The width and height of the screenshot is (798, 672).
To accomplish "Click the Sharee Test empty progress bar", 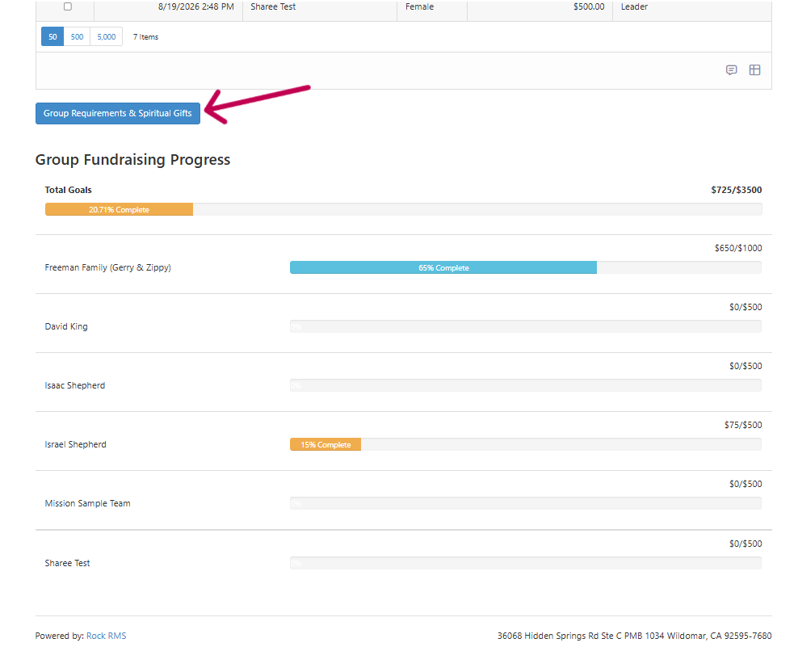I will 526,563.
